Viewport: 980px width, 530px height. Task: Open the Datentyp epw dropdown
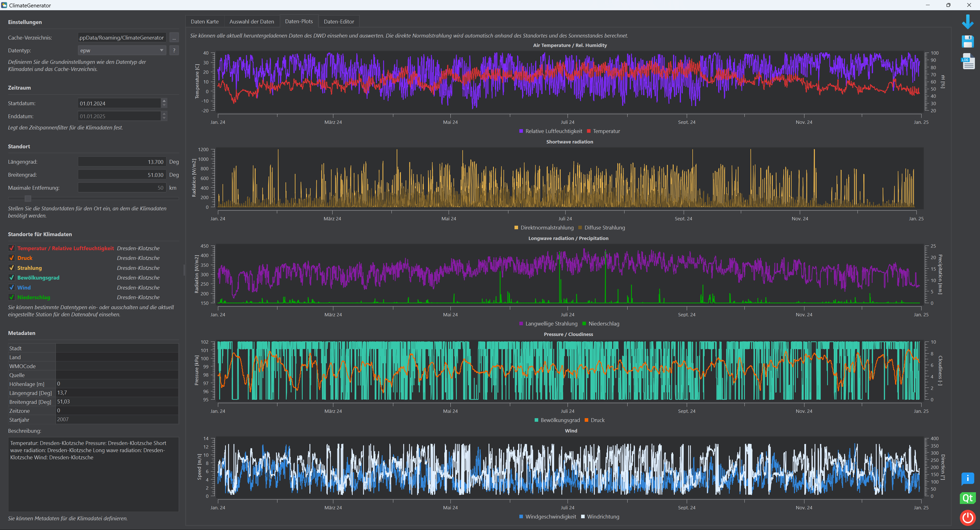pyautogui.click(x=122, y=50)
